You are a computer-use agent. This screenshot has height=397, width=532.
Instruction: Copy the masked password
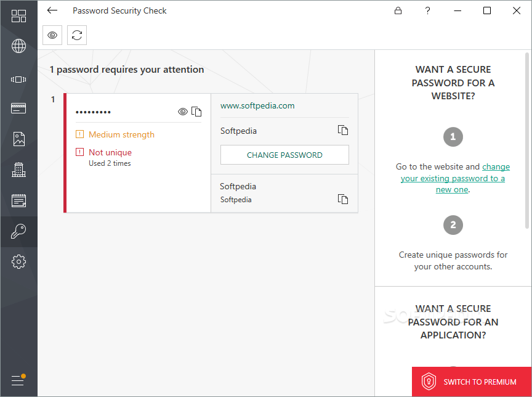coord(196,112)
